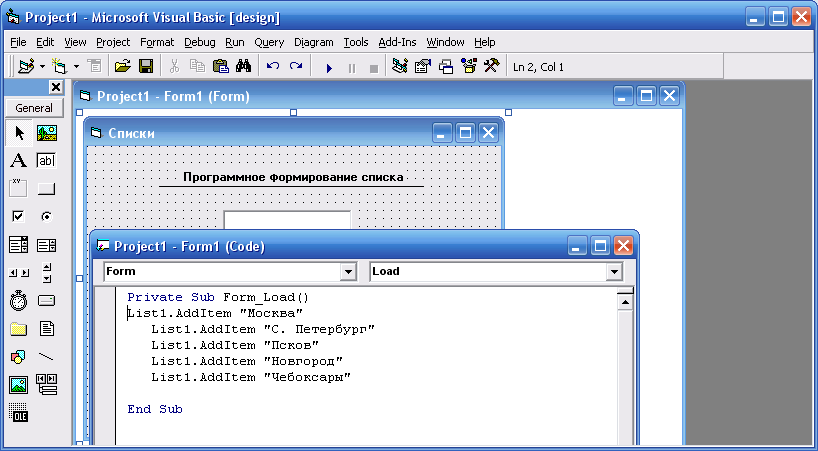Open the File menu
Viewport: 818px width, 451px height.
point(18,42)
